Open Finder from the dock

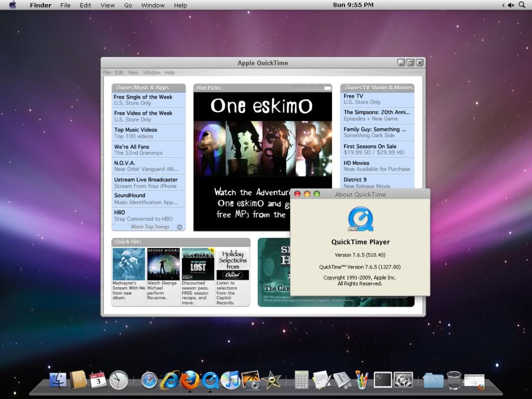pos(58,380)
